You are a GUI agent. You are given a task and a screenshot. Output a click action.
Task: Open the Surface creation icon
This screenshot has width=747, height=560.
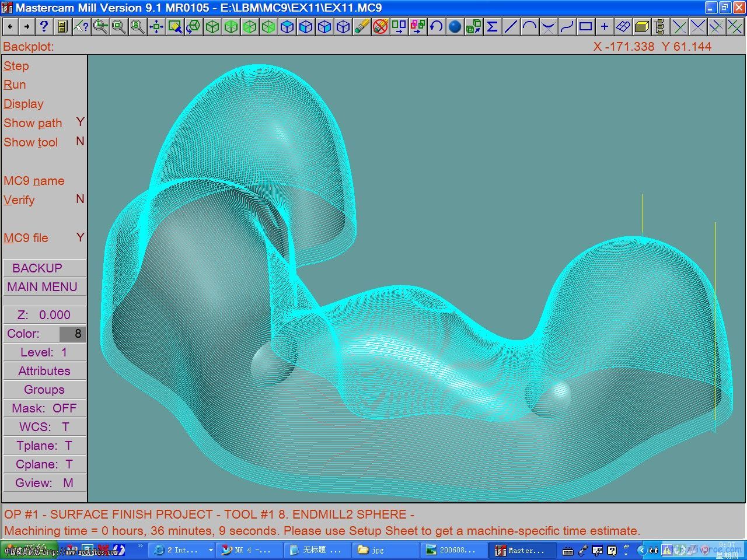tap(623, 27)
